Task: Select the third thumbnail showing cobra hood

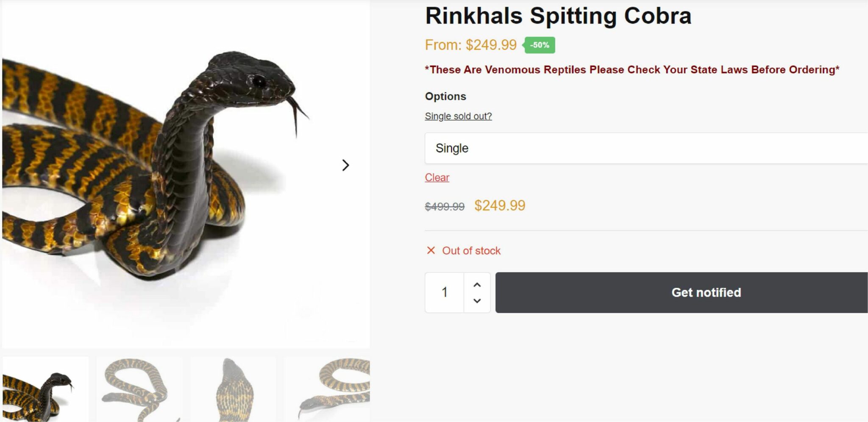Action: tap(234, 389)
